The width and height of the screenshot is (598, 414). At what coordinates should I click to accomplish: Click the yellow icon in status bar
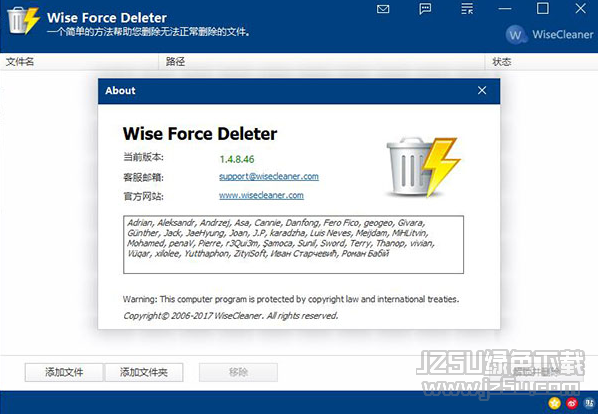(x=554, y=402)
